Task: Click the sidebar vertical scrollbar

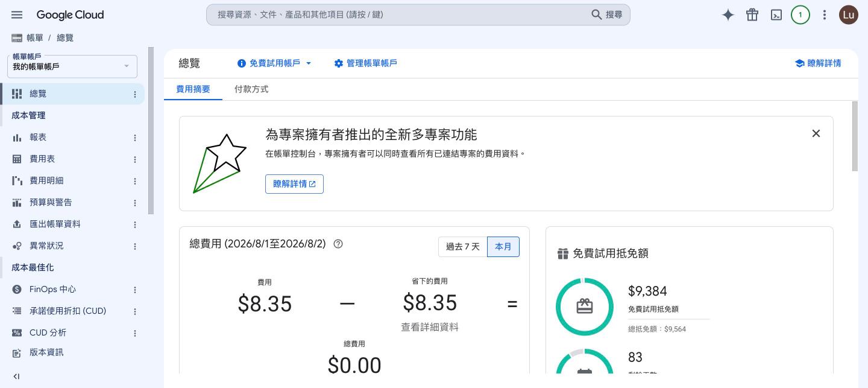Action: point(151,131)
